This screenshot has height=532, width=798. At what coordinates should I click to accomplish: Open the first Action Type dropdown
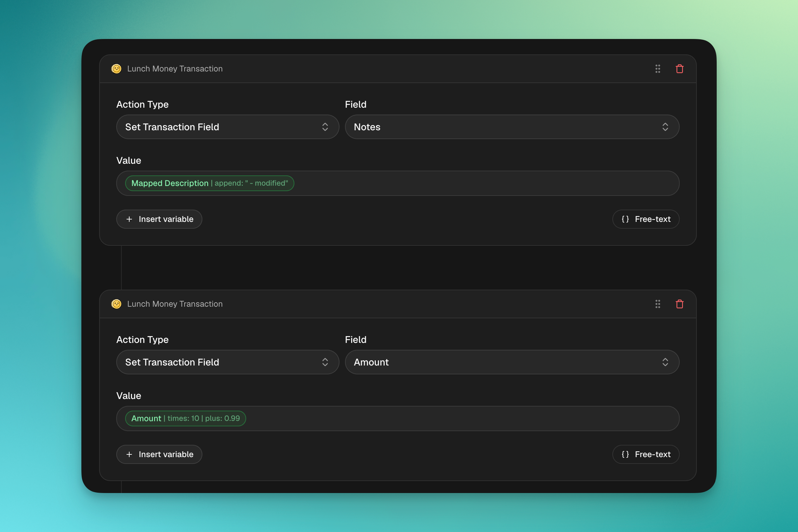227,127
